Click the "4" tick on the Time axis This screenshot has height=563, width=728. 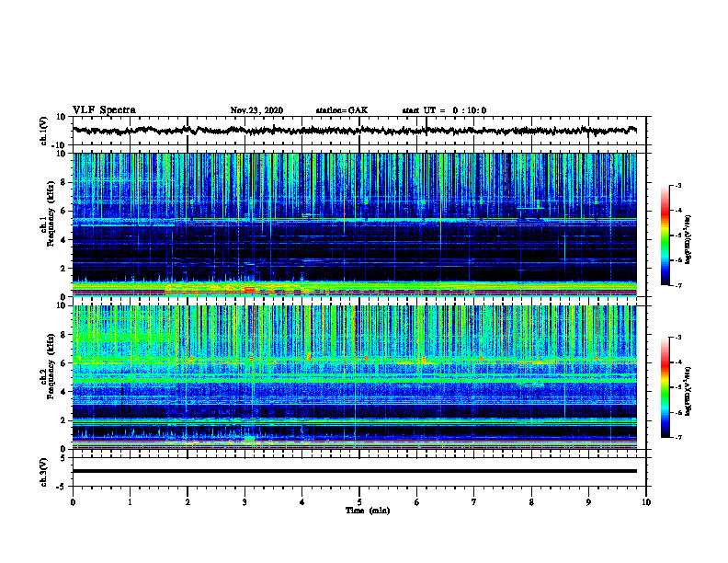pyautogui.click(x=302, y=502)
